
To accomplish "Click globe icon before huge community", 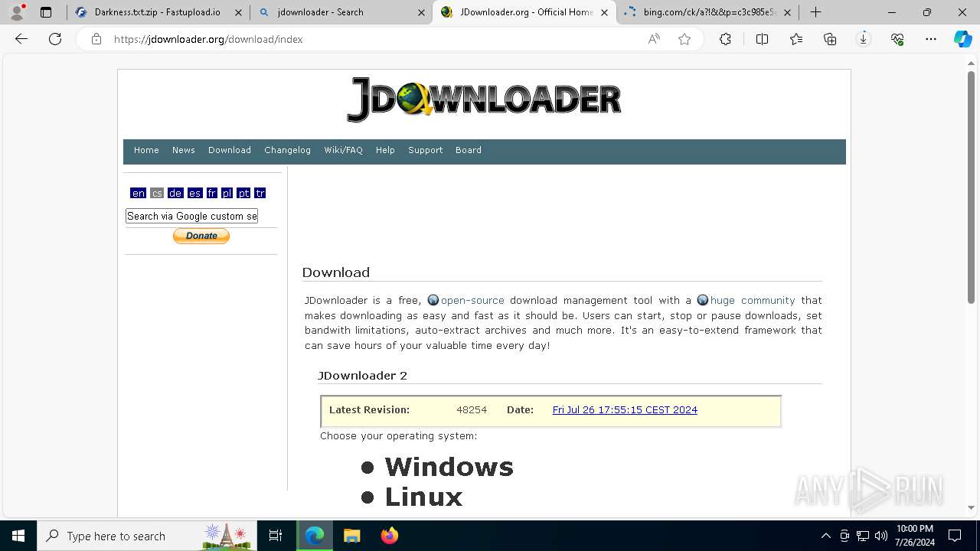I will point(703,300).
